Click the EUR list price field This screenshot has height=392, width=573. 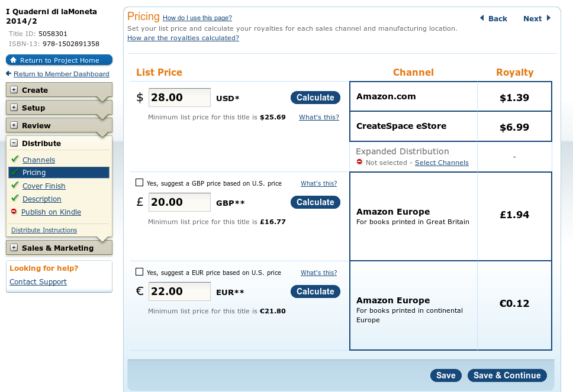(179, 291)
